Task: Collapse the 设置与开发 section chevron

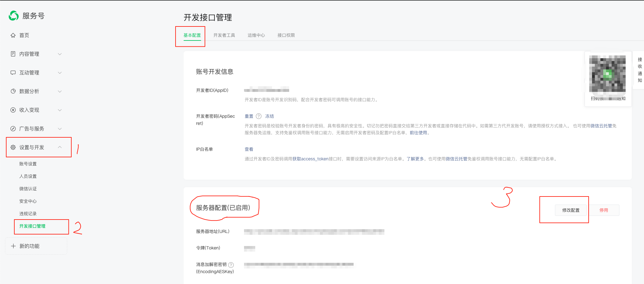Action: (60, 147)
